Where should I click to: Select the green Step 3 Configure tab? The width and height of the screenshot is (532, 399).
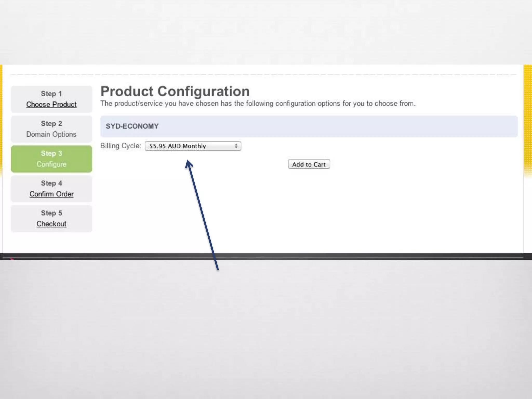(x=51, y=159)
